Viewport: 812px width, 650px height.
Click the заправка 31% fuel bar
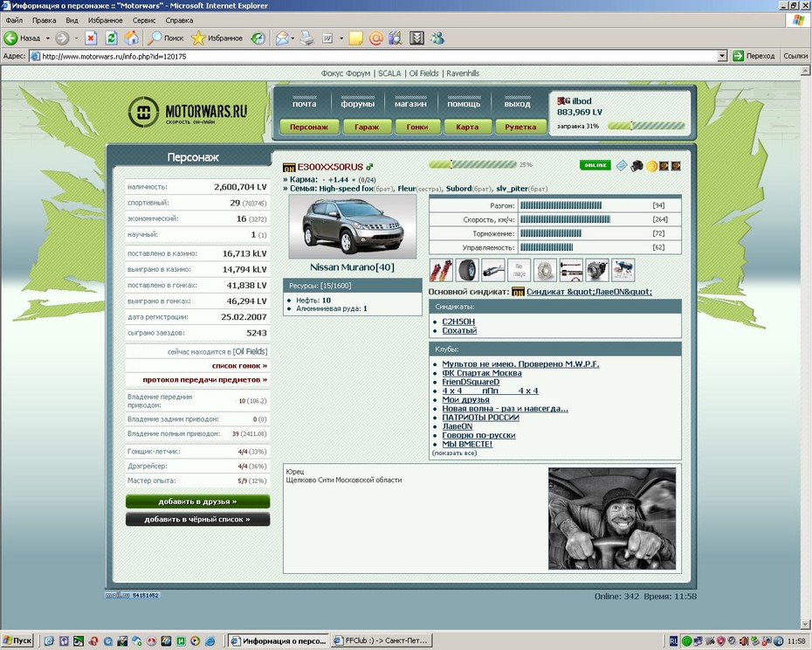pyautogui.click(x=646, y=126)
